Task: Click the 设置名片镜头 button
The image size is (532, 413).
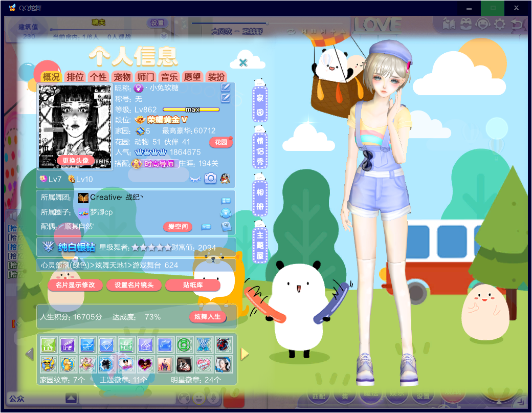Action: 134,285
